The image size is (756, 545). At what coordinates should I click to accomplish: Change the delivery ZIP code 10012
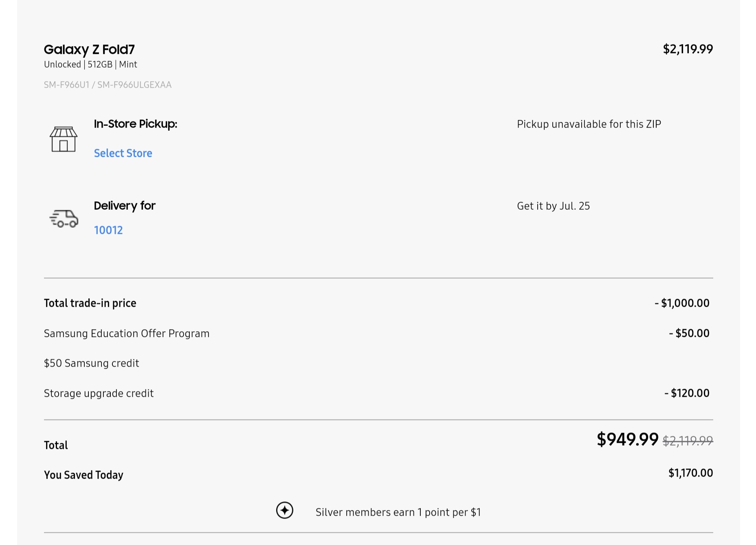tap(108, 230)
